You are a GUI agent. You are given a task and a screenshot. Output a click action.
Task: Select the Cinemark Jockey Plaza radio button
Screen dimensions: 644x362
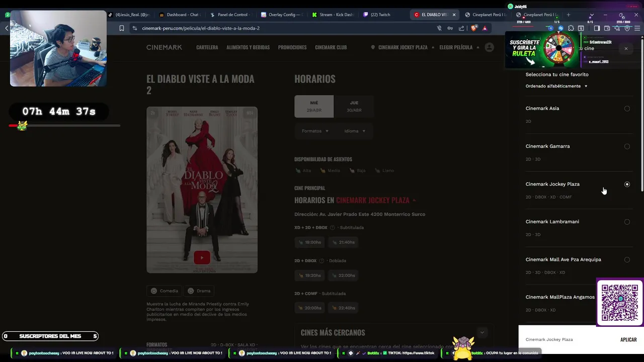pos(627,184)
